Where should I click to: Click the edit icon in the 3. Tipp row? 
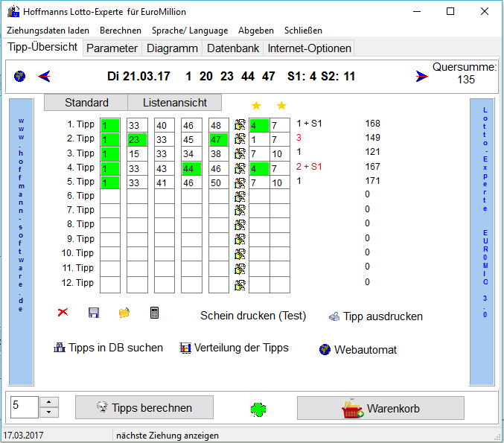coord(240,153)
